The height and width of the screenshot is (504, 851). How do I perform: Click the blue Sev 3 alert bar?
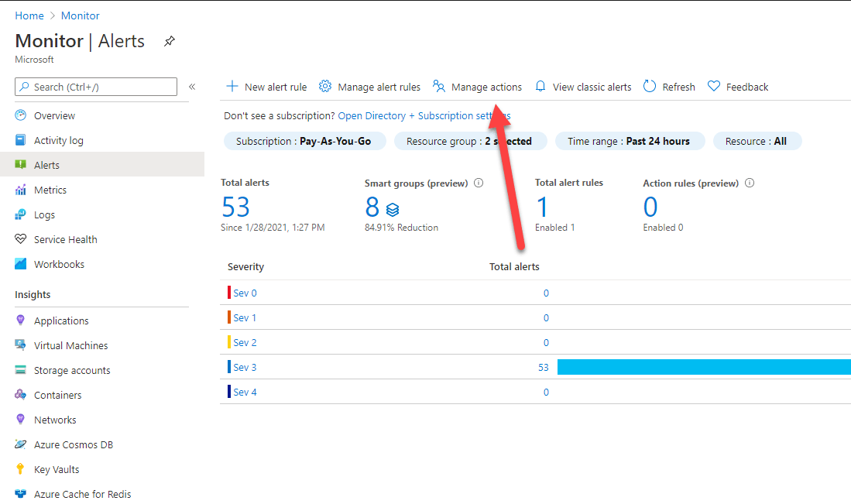pyautogui.click(x=703, y=367)
